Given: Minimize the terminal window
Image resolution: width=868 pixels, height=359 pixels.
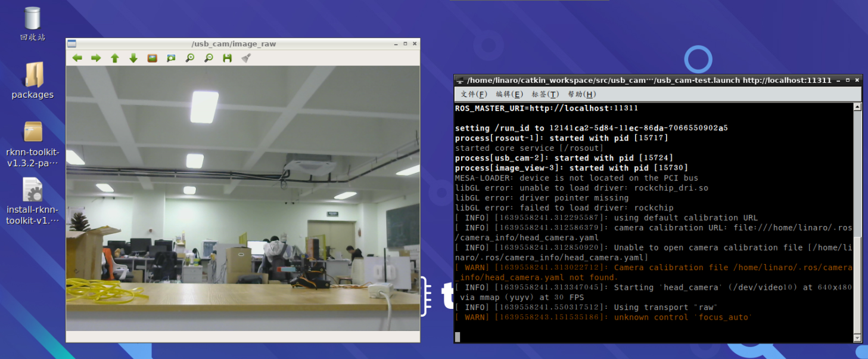Looking at the screenshot, I should [x=839, y=80].
